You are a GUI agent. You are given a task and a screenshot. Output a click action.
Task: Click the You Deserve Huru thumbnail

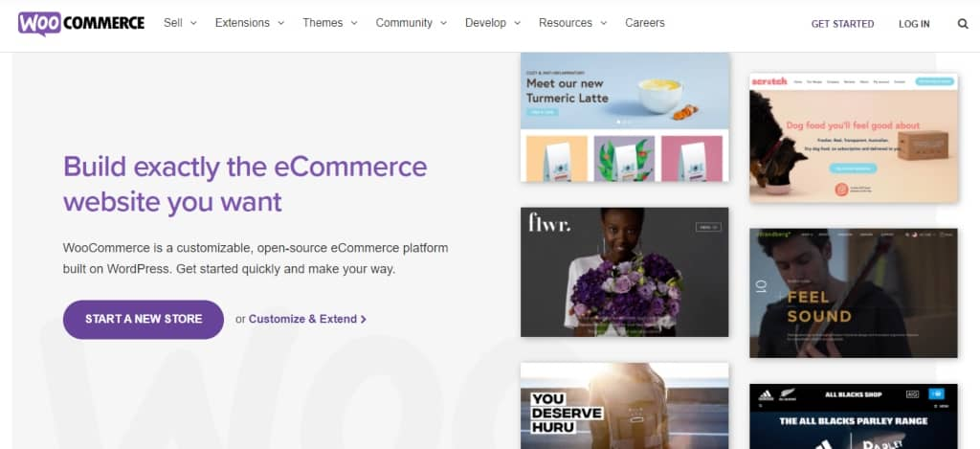pos(624,406)
